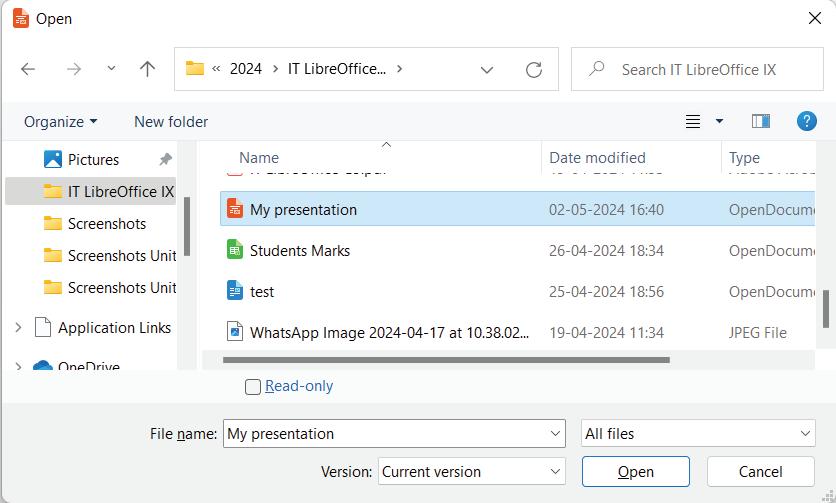The width and height of the screenshot is (836, 503).
Task: Open the Screenshots folder in sidebar
Action: [x=107, y=224]
